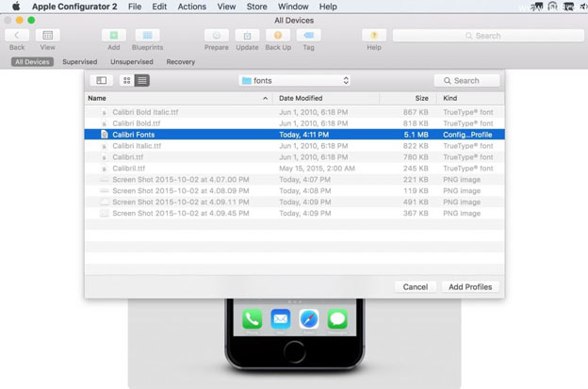Click the Today, 4:11 PM date cell

pyautogui.click(x=304, y=135)
